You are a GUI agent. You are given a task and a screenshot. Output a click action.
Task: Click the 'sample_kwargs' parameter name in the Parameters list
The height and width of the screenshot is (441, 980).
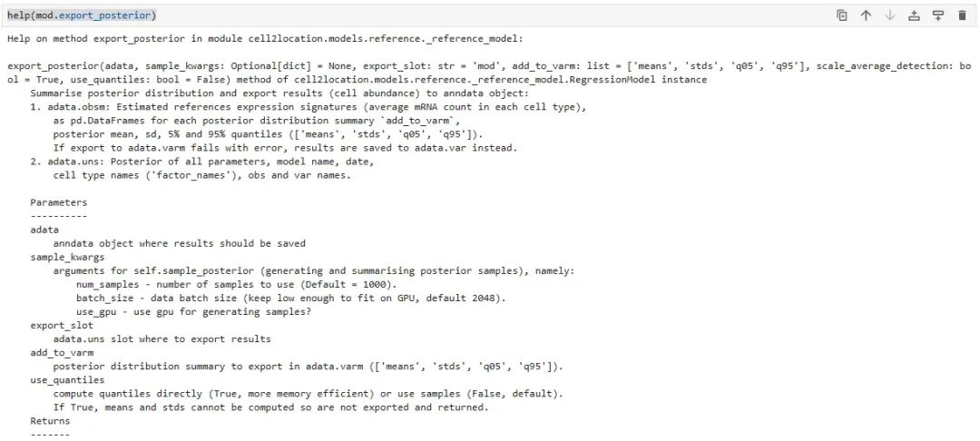67,257
